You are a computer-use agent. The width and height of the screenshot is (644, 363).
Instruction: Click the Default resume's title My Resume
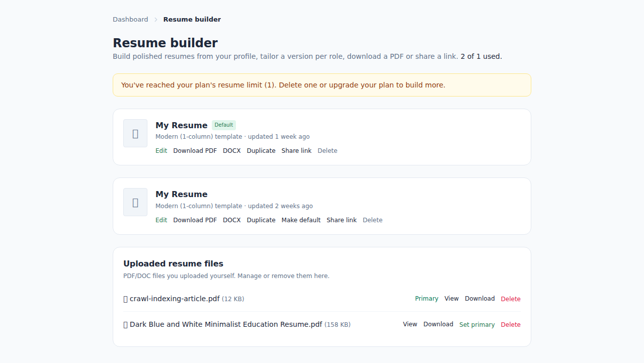click(181, 125)
